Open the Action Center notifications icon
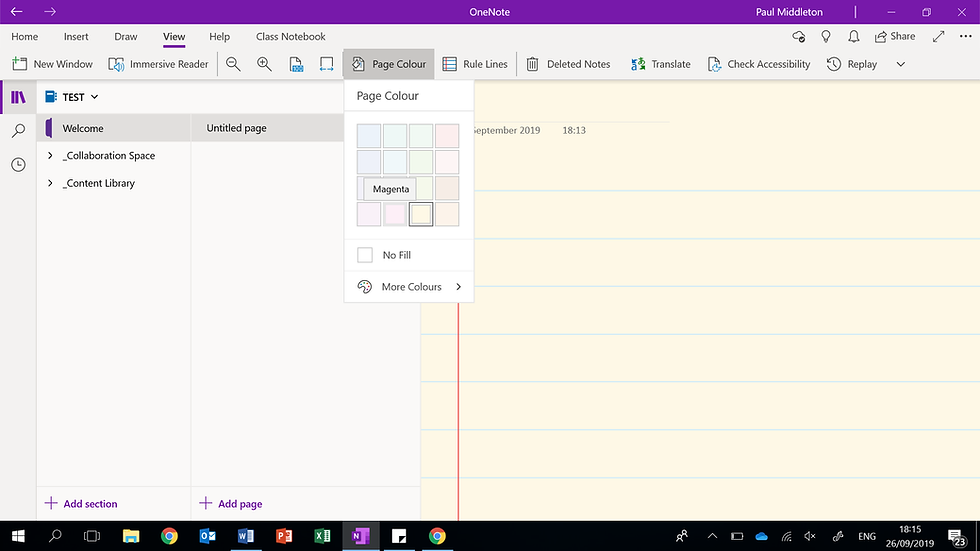This screenshot has height=551, width=980. point(956,536)
